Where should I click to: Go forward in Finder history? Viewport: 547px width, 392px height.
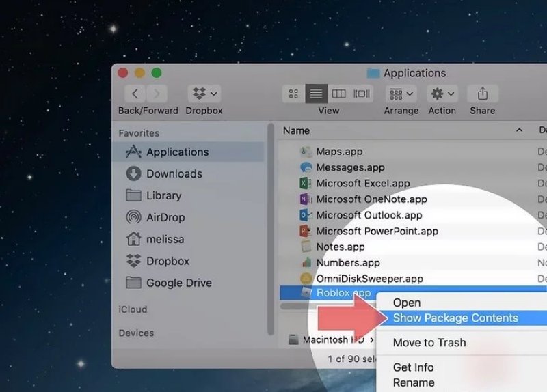tap(157, 94)
